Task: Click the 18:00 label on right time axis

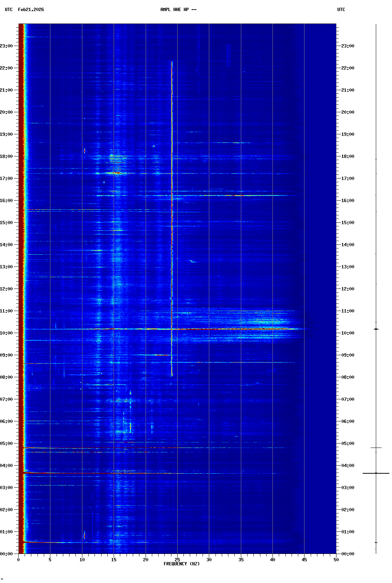Action: click(348, 156)
